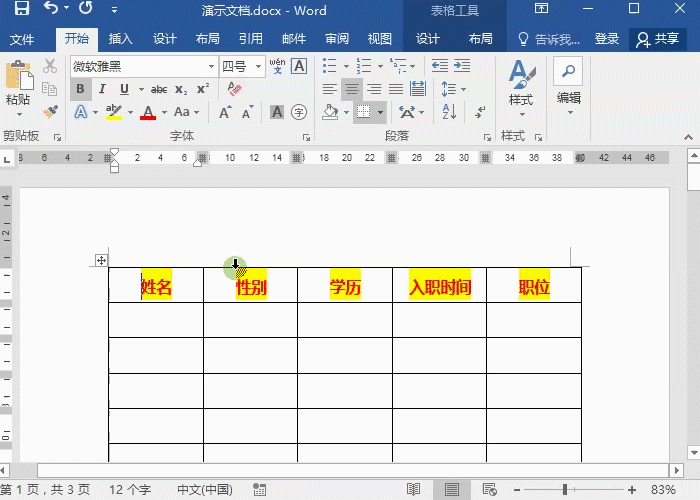
Task: Toggle strikethrough (abc) formatting
Action: pyautogui.click(x=159, y=89)
